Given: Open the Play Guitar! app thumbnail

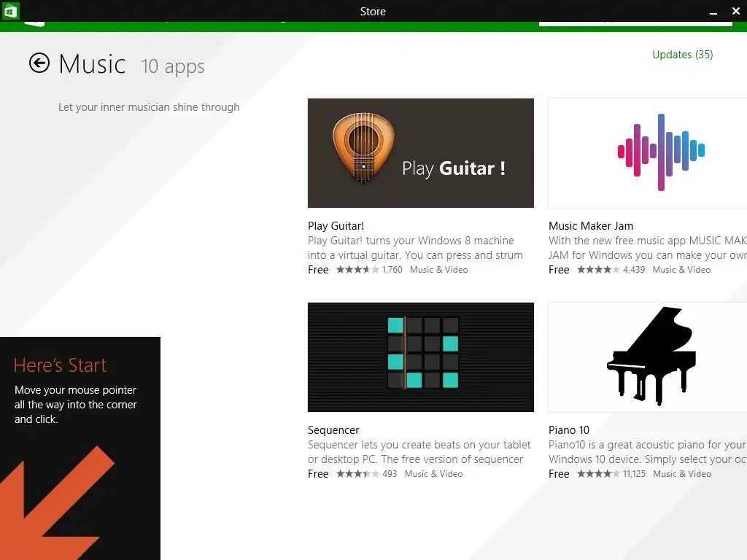Looking at the screenshot, I should [421, 153].
